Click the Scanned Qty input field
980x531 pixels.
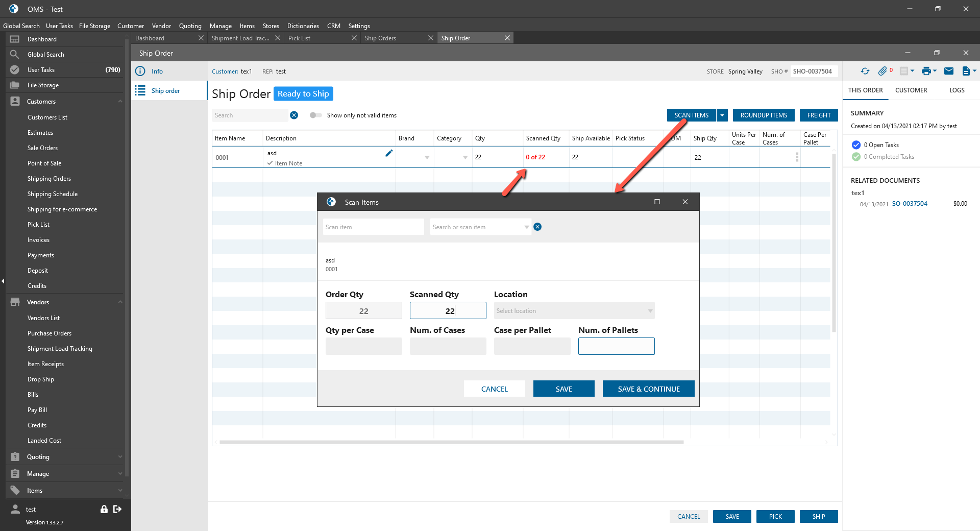pyautogui.click(x=448, y=311)
